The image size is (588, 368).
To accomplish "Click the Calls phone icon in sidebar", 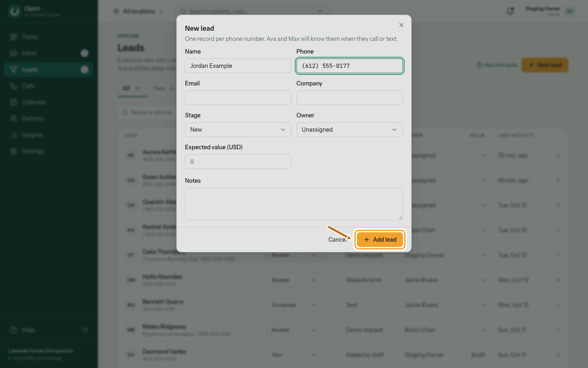I will pos(13,86).
